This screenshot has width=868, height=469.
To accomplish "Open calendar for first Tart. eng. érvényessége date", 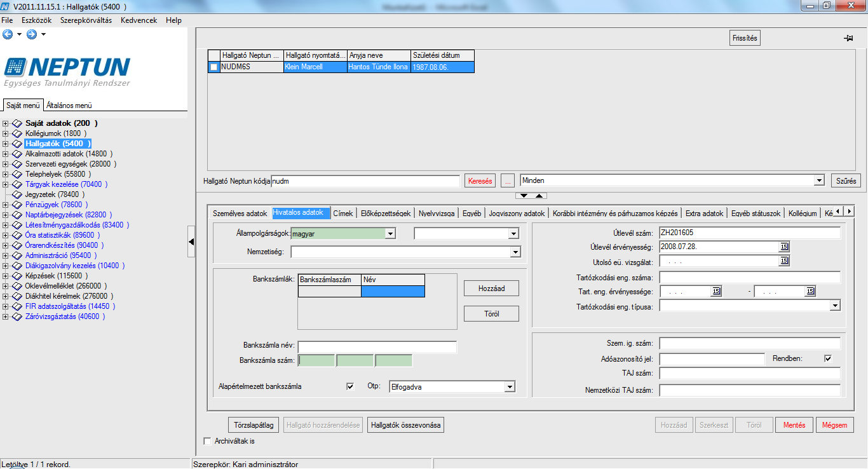I will click(716, 291).
